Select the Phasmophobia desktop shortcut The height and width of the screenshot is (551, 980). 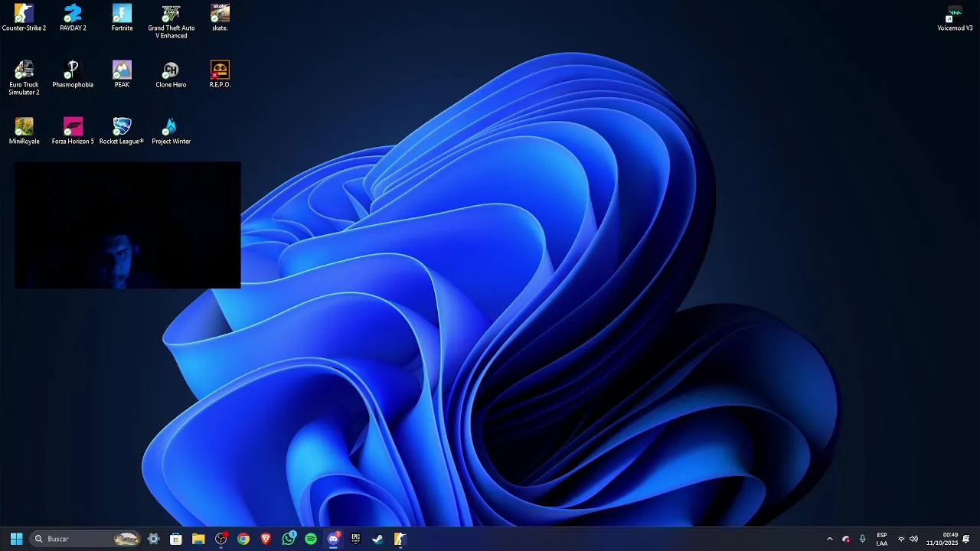(73, 74)
